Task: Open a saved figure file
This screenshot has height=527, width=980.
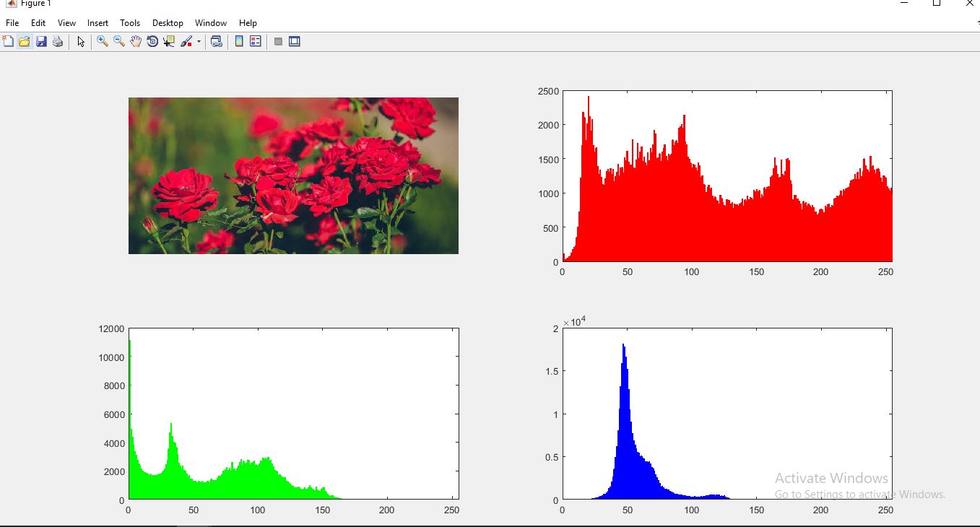Action: point(24,41)
